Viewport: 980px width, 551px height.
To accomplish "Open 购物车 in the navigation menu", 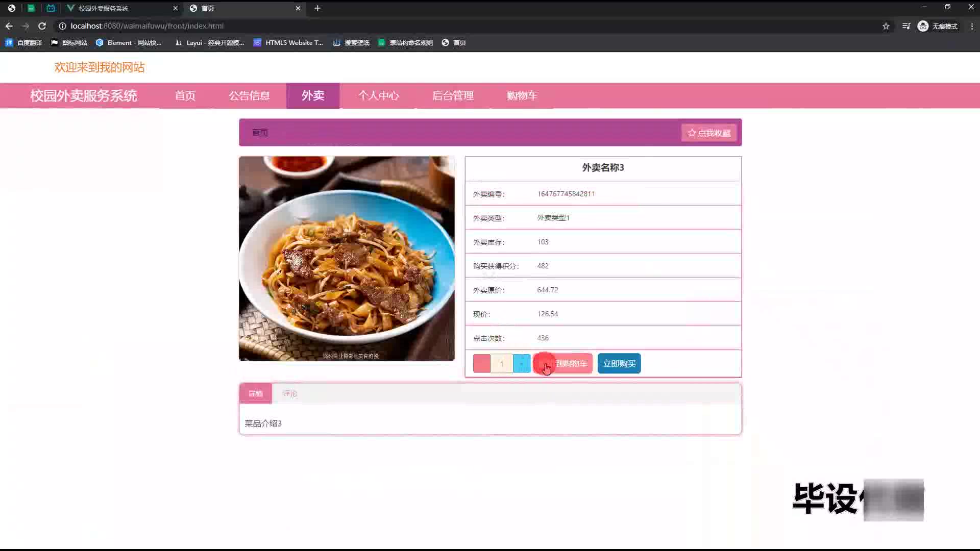I will click(522, 96).
